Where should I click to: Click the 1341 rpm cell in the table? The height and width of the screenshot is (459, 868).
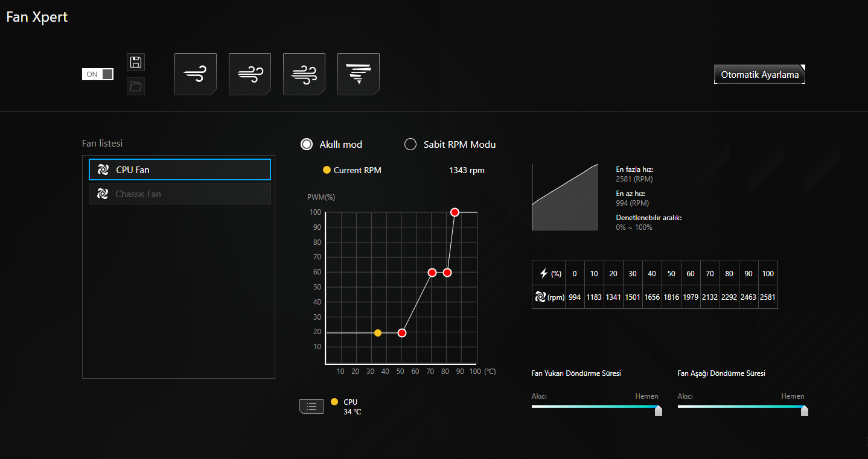[x=613, y=297]
